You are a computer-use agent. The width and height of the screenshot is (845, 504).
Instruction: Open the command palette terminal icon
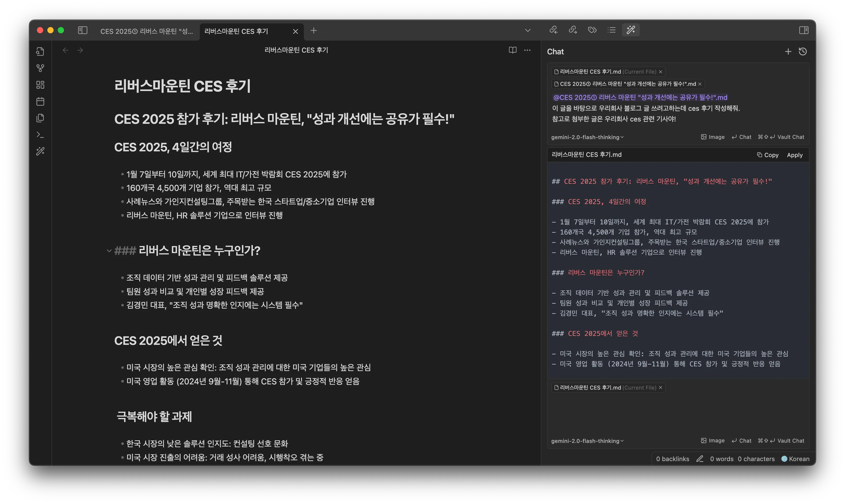click(40, 135)
